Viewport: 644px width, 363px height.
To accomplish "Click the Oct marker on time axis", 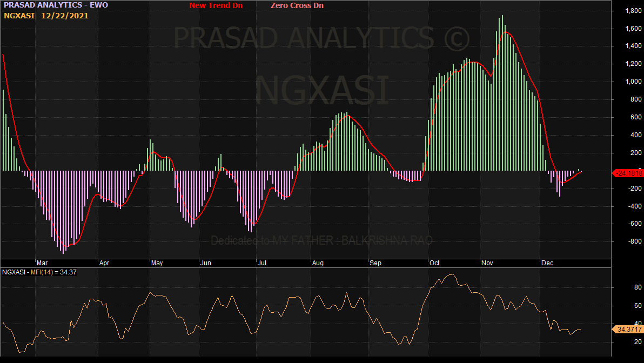I will pyautogui.click(x=433, y=263).
